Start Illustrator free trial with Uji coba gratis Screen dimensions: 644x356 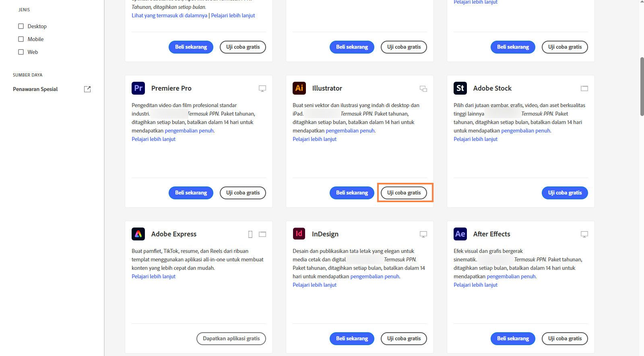point(404,193)
